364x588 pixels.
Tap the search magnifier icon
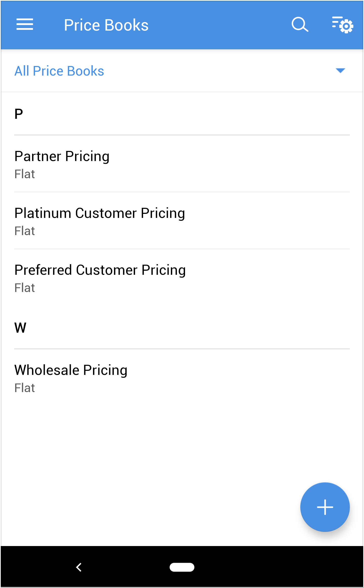tap(300, 25)
